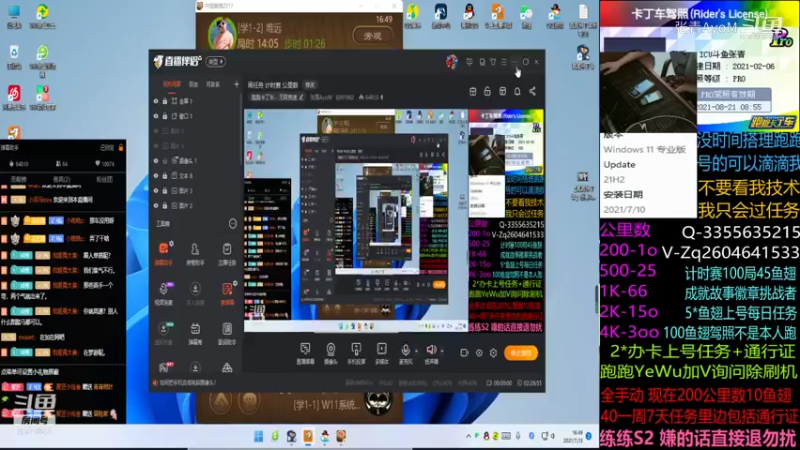Show the hidden 图片5 source
The height and width of the screenshot is (450, 800).
tap(156, 131)
